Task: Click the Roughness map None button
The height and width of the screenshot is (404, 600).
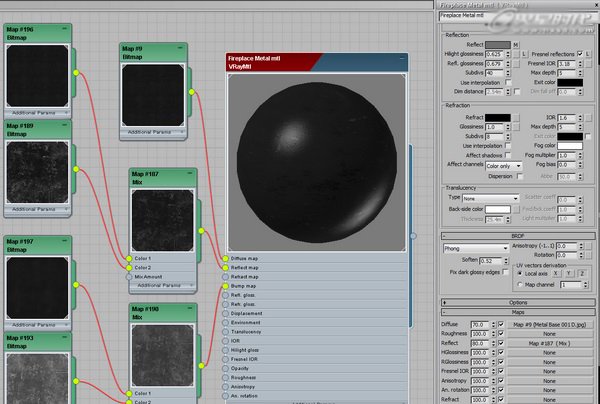Action: [549, 334]
